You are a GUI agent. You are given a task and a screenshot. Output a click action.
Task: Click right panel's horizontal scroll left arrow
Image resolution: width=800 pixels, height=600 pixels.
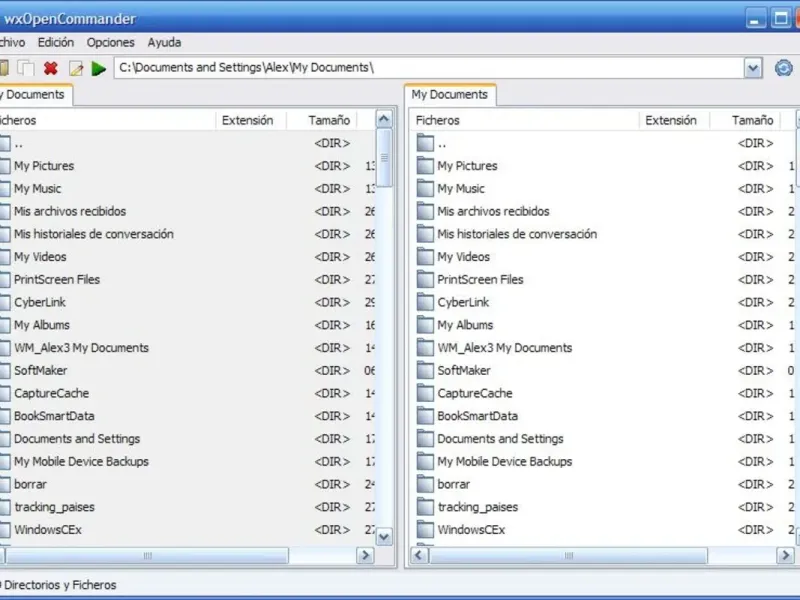pos(419,555)
